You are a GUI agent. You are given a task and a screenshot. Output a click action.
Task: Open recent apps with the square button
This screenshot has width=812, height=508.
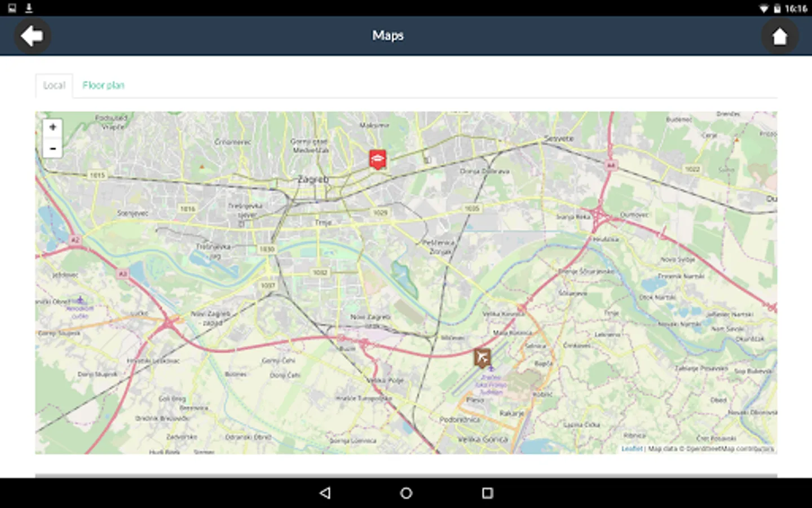coord(488,493)
